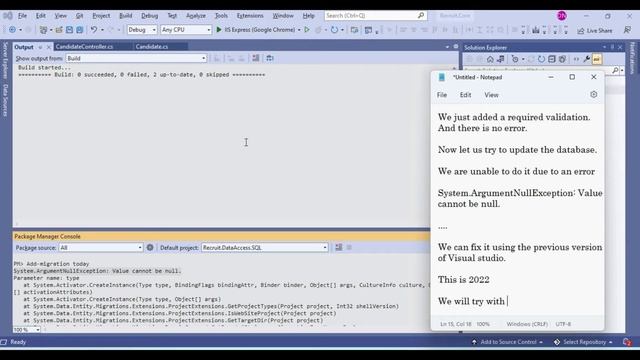Click Start Without Debugging outline play icon

coord(307,30)
